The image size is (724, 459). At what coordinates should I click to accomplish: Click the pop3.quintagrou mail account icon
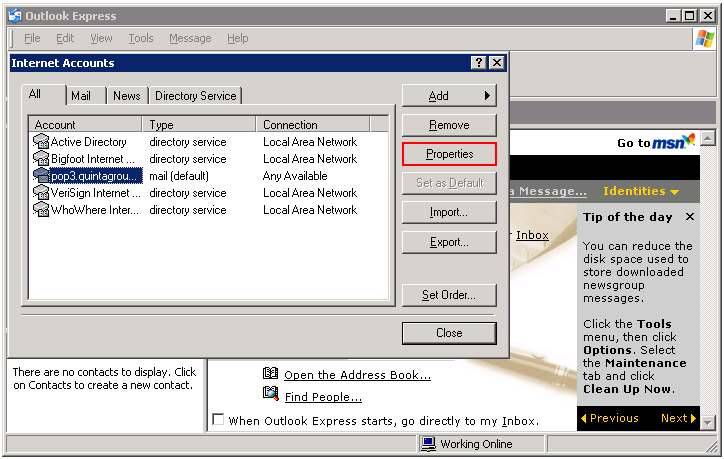pos(41,175)
